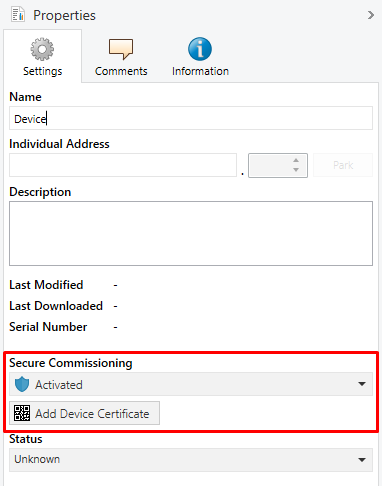This screenshot has width=382, height=486.
Task: Click inside the Description text box
Action: pos(191,233)
